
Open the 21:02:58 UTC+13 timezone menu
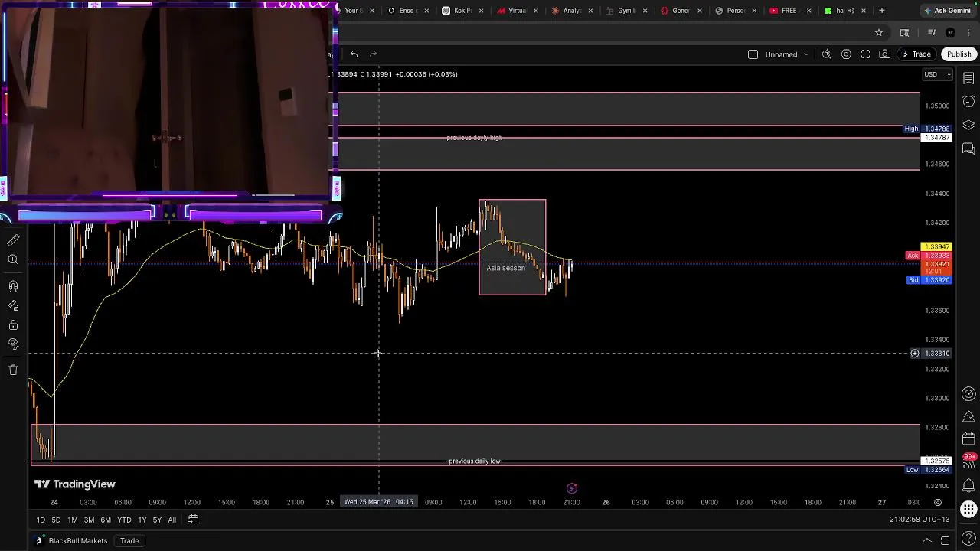pyautogui.click(x=918, y=520)
